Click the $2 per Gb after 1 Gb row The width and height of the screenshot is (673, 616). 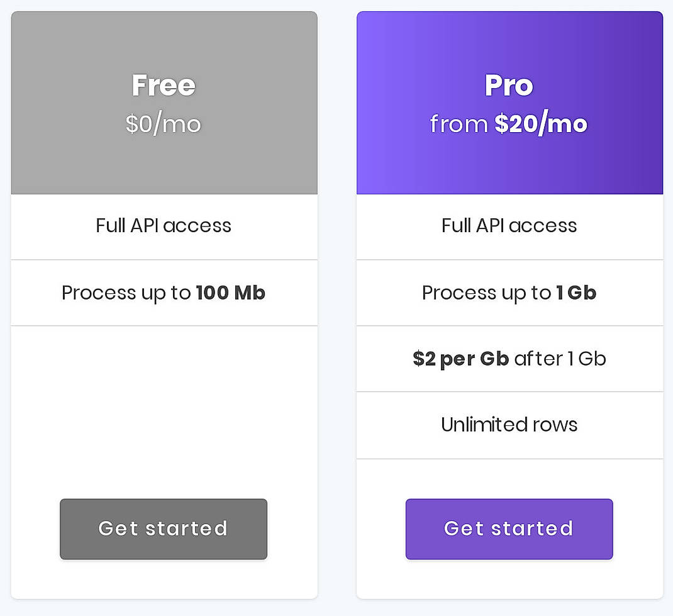coord(509,359)
